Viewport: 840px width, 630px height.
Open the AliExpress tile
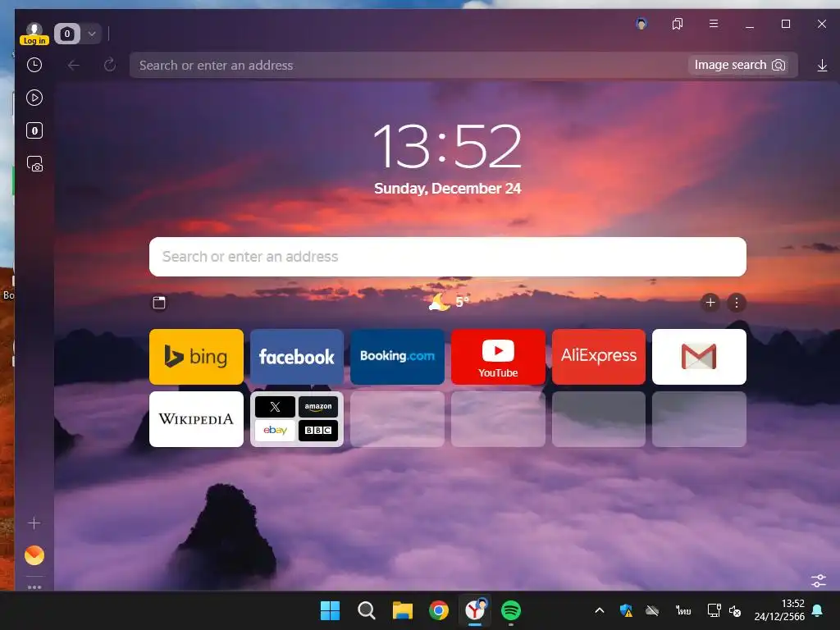tap(598, 357)
